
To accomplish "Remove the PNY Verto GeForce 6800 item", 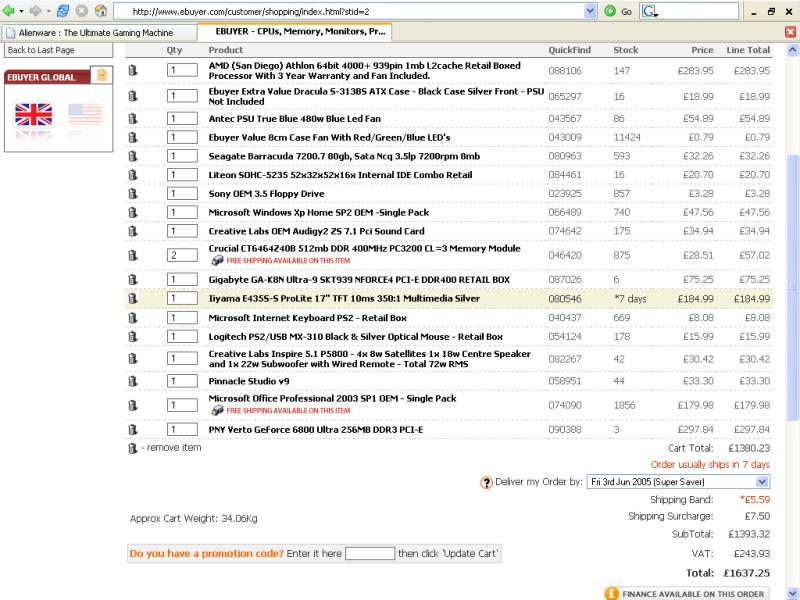I will coord(133,430).
